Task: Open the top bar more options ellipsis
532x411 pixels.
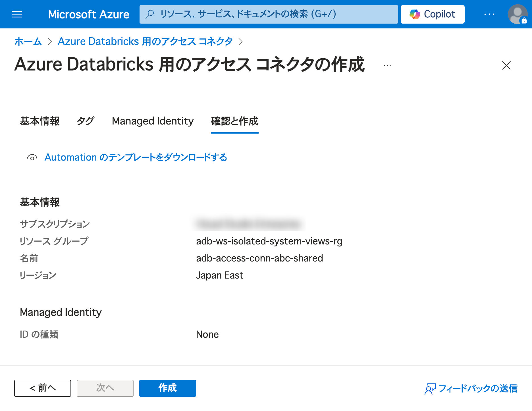Action: point(489,14)
